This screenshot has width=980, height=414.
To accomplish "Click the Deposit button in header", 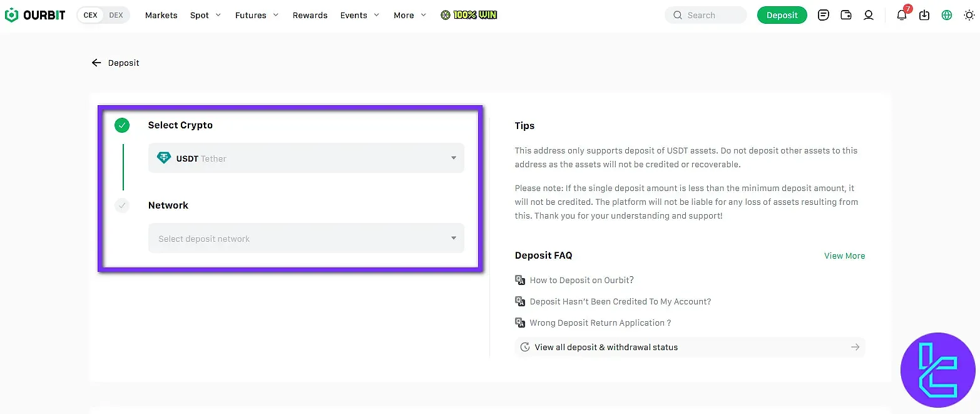I will click(x=782, y=14).
